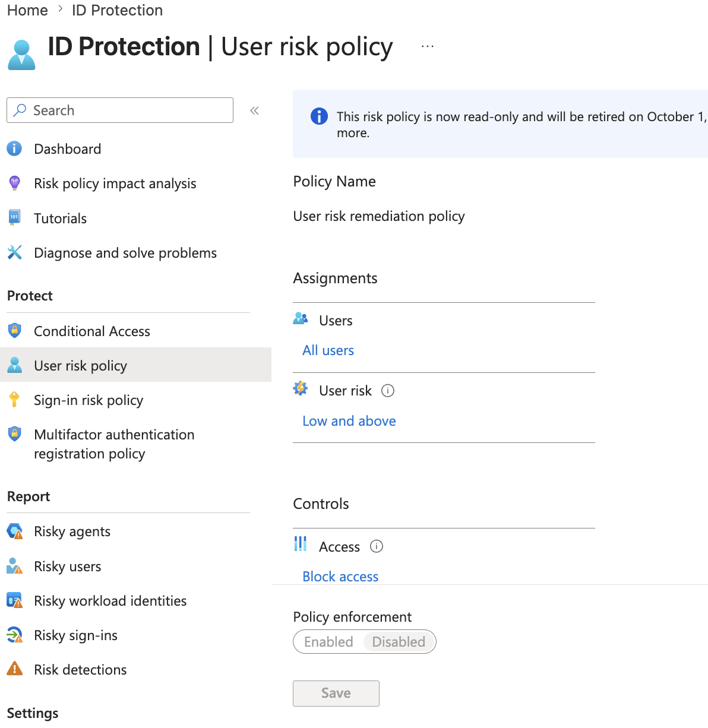Click the Sign-in risk key icon
708x728 pixels.
click(14, 400)
